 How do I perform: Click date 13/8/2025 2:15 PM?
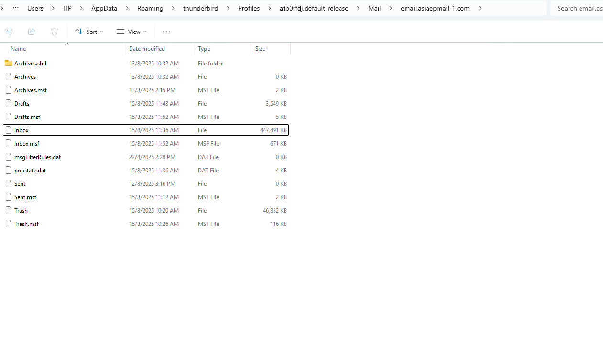152,90
